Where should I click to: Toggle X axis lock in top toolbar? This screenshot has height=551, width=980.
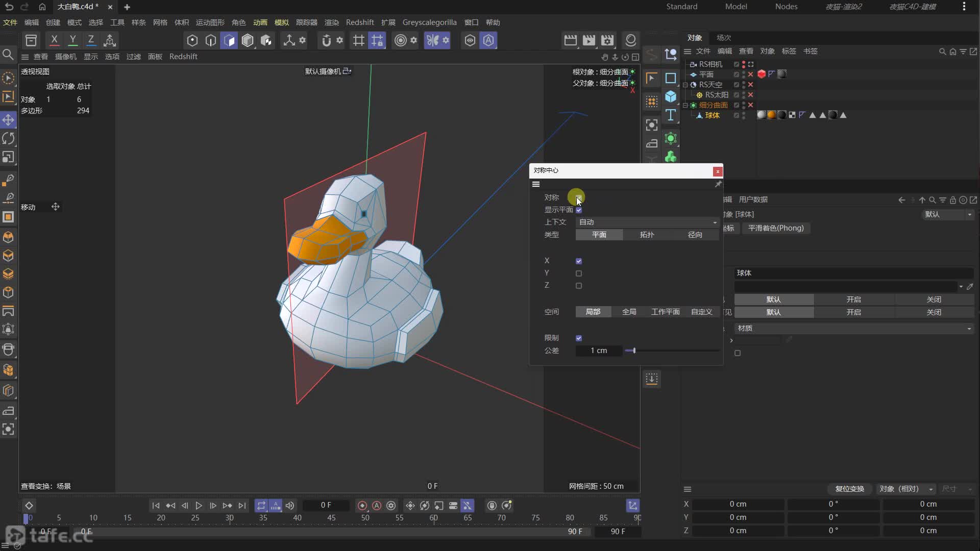(x=54, y=40)
